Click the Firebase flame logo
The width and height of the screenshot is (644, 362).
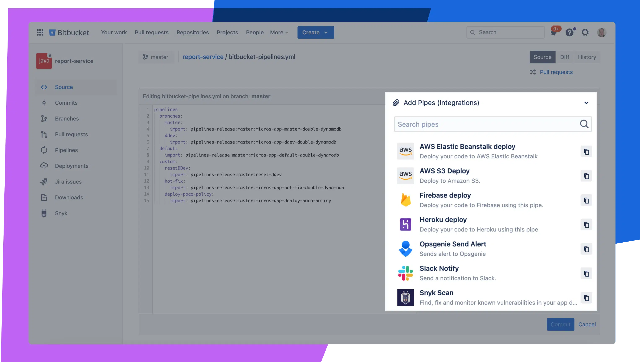[x=405, y=200]
